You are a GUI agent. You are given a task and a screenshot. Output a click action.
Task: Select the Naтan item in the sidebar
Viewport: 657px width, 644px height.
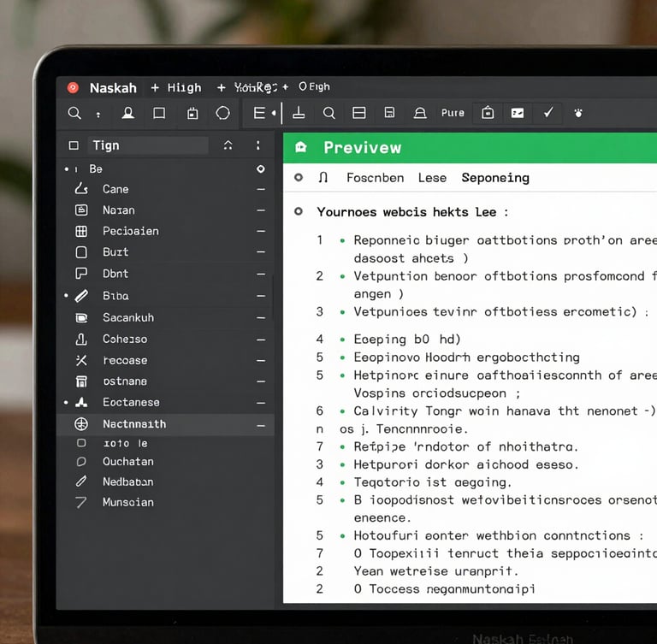119,210
